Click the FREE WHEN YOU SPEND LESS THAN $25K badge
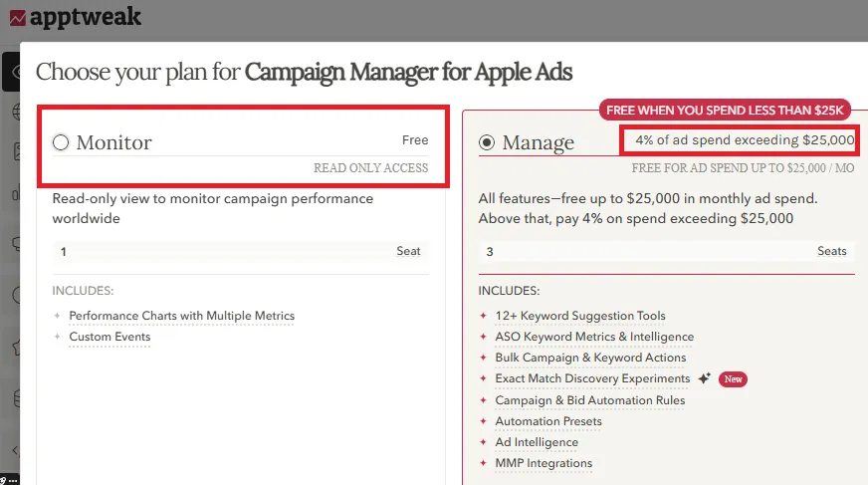 point(725,111)
